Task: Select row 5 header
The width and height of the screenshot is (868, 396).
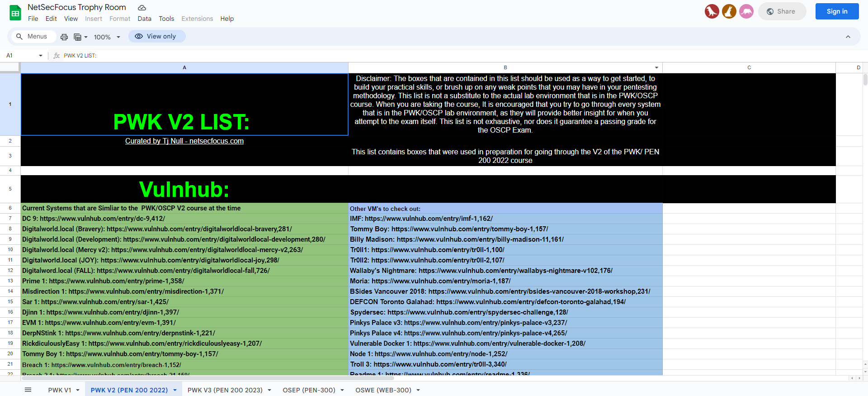Action: click(x=10, y=189)
